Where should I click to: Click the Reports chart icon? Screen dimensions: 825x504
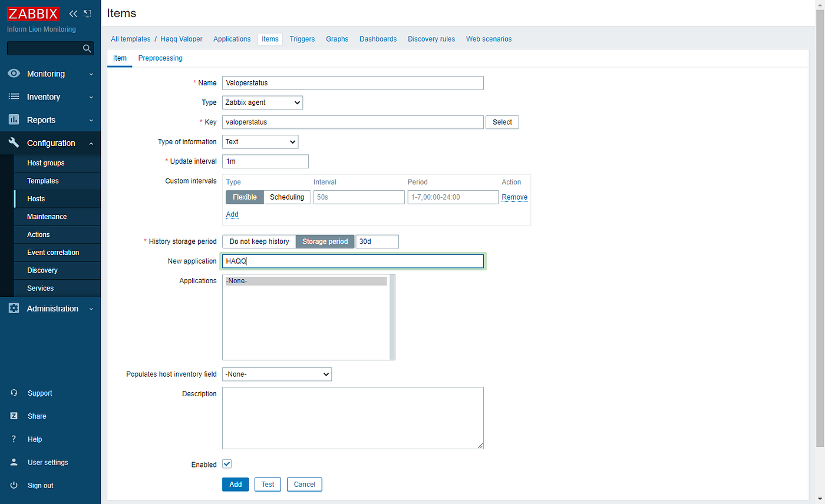(x=14, y=120)
